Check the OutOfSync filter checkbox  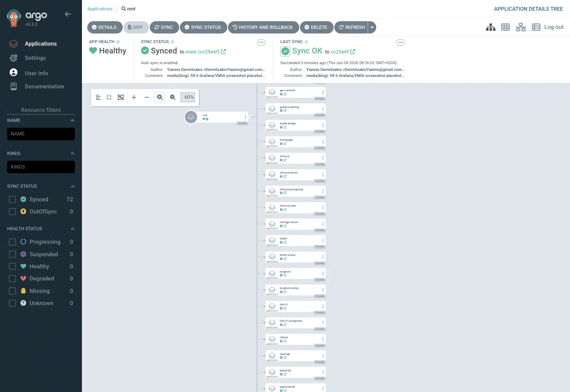coord(12,212)
